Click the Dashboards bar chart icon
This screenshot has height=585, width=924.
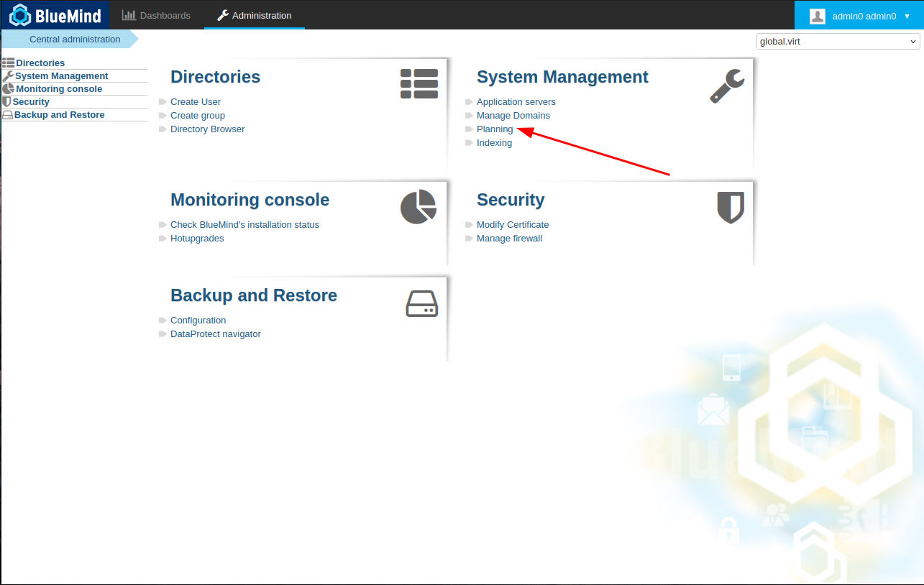129,15
